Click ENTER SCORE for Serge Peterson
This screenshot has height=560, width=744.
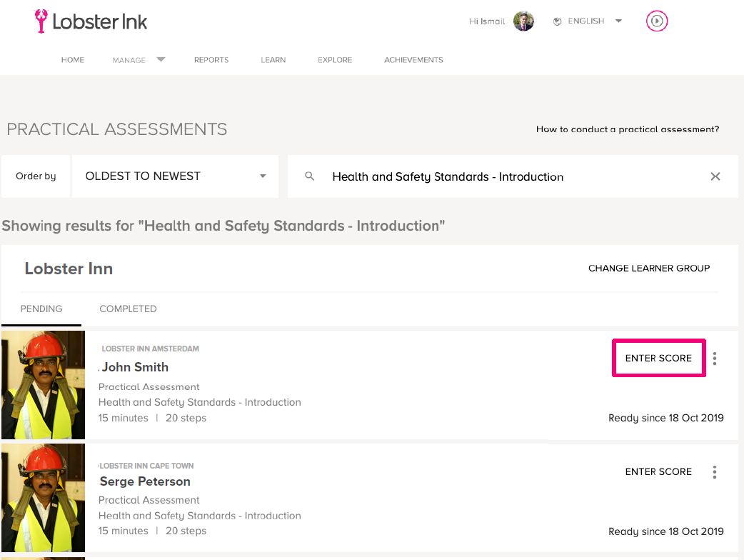(658, 471)
